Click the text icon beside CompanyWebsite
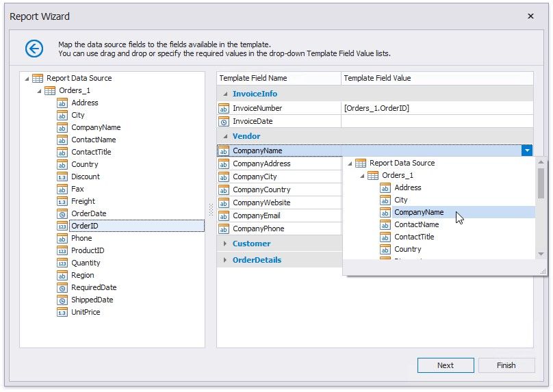Screen dimensions: 553x392 224,202
